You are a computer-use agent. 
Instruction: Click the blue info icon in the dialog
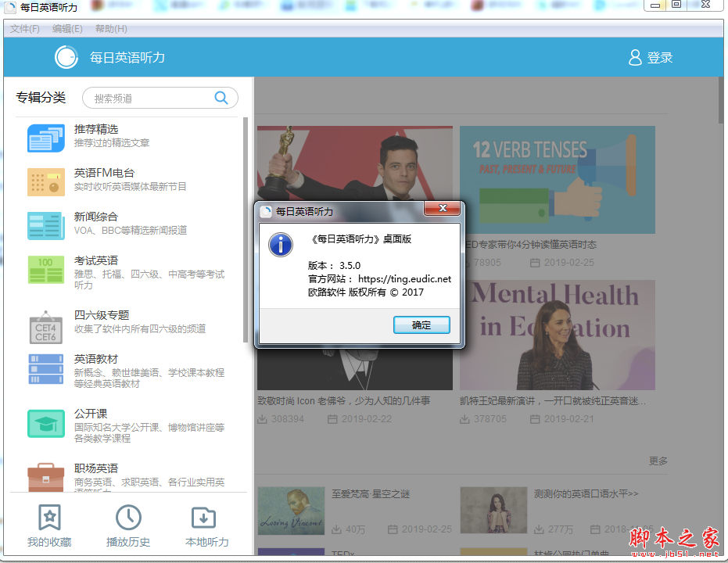(x=281, y=245)
